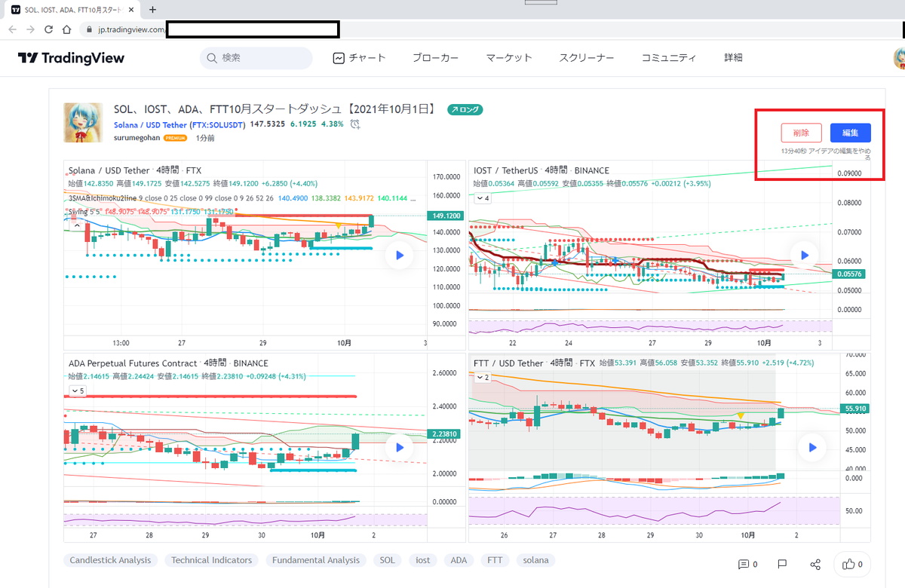
Task: Click FTT price label 55.910
Action: tap(855, 409)
